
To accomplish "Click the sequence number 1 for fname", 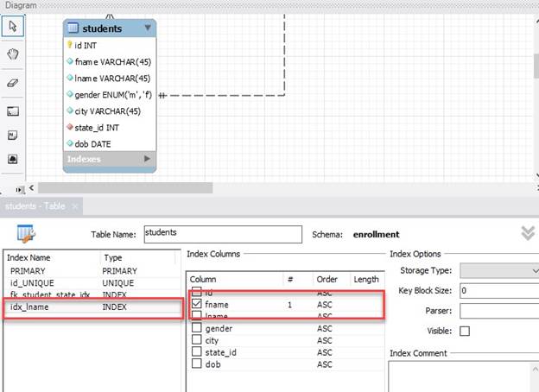I will 289,305.
